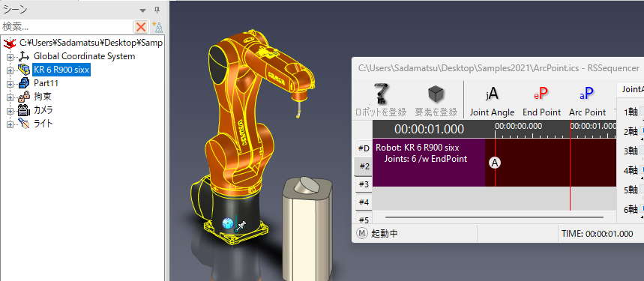Click the 00:00:00.000 ruler tick label
Viewport: 644px width, 281px height.
coord(518,126)
